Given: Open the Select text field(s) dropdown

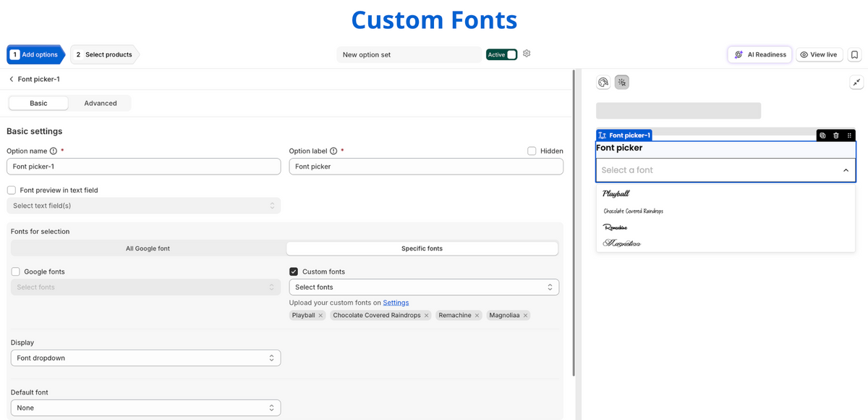Looking at the screenshot, I should pyautogui.click(x=144, y=206).
